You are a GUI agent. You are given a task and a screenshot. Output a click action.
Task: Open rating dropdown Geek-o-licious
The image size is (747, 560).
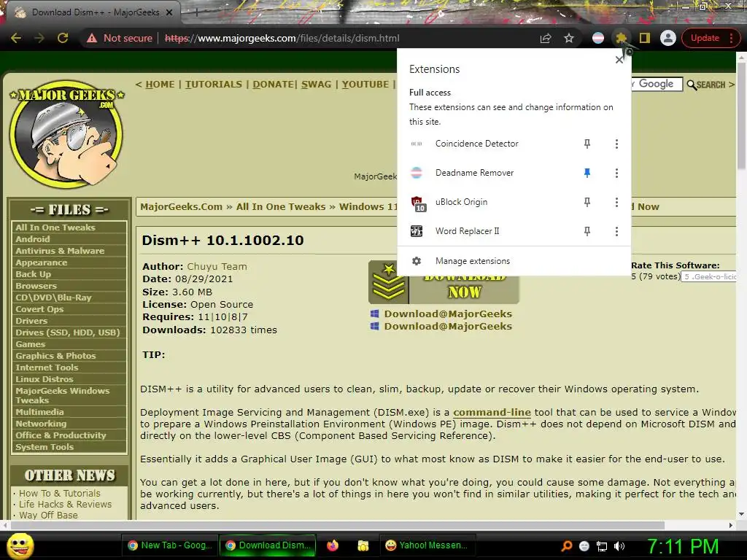[x=709, y=276]
